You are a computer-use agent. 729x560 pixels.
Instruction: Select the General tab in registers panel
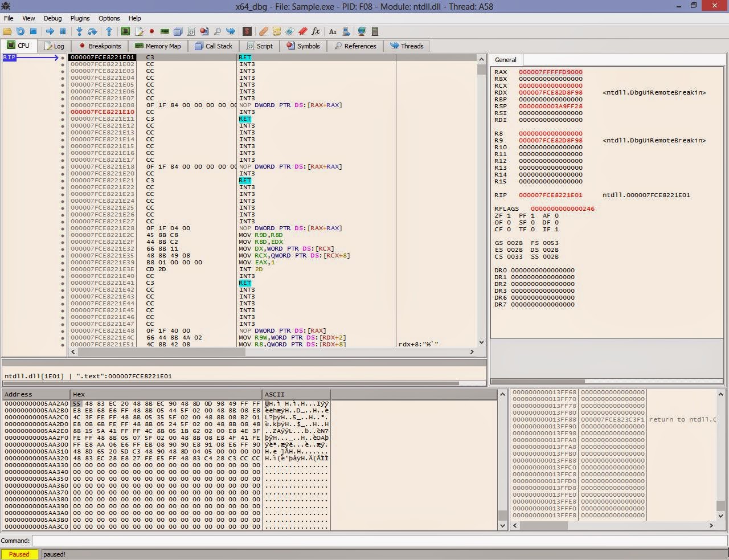point(505,60)
